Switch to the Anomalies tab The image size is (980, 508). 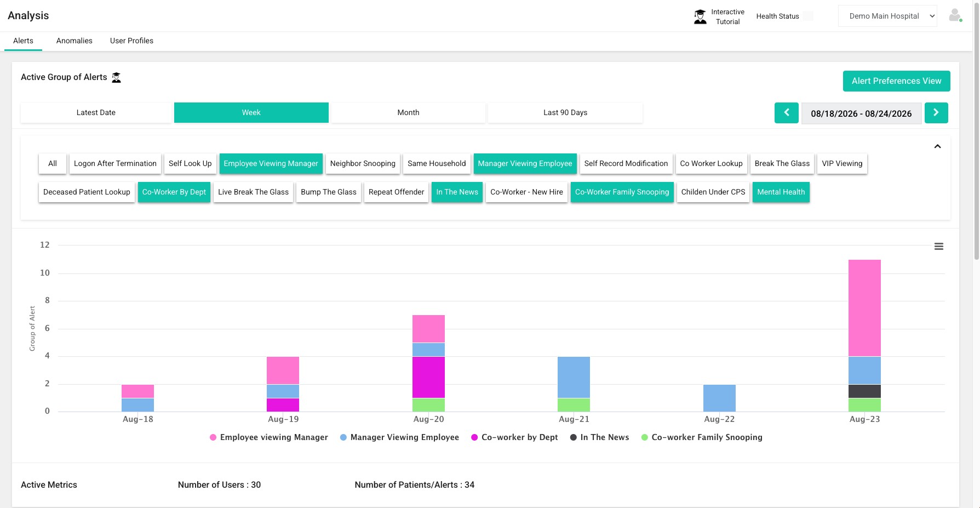tap(74, 41)
